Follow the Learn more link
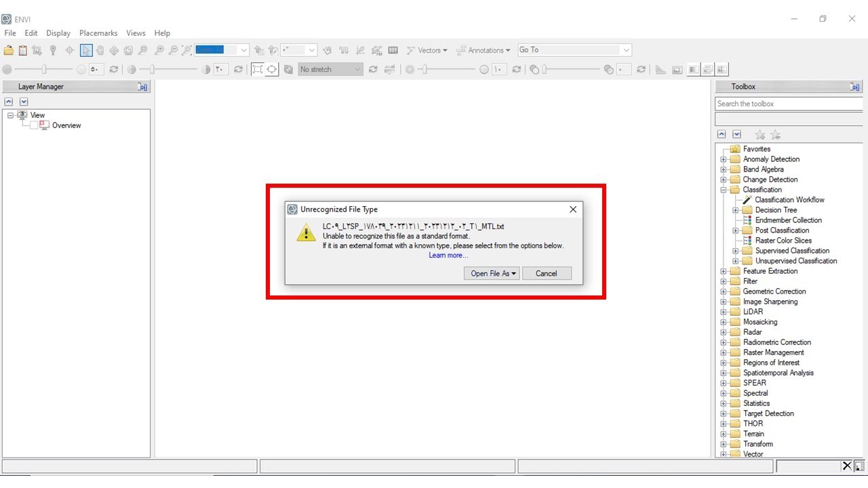The height and width of the screenshot is (488, 868). pos(448,256)
